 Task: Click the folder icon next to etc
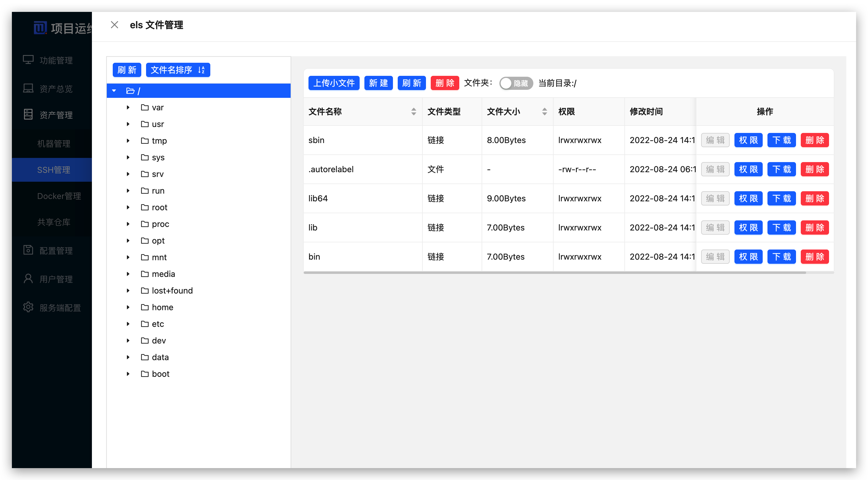[x=145, y=324]
